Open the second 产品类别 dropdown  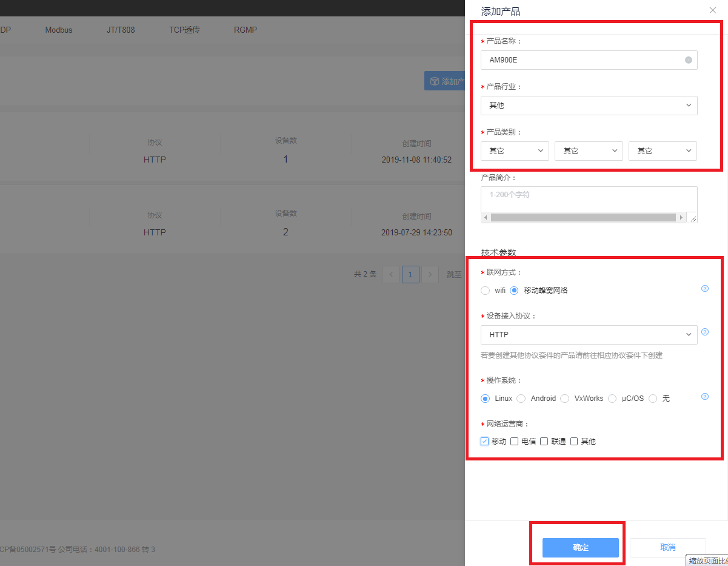pos(589,151)
